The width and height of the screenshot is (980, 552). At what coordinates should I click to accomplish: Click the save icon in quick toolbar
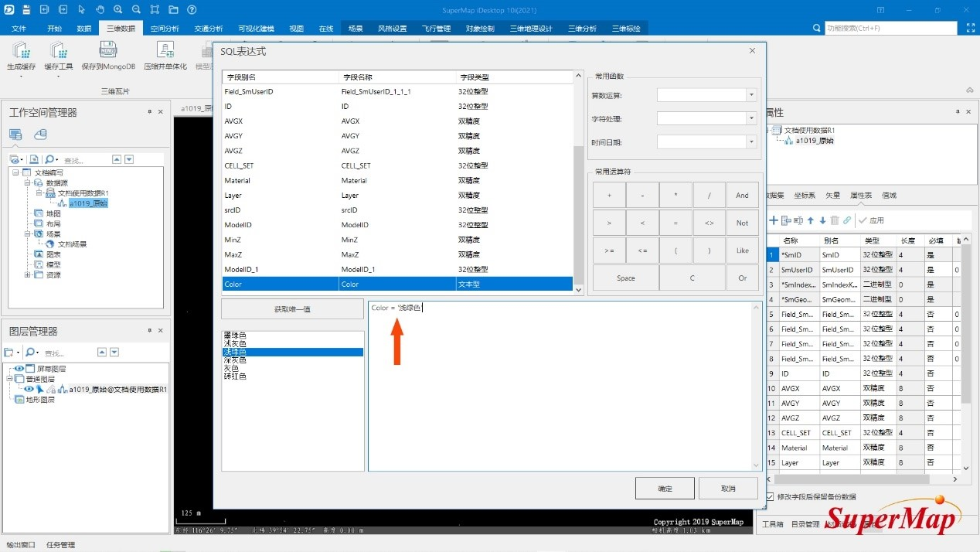click(26, 9)
